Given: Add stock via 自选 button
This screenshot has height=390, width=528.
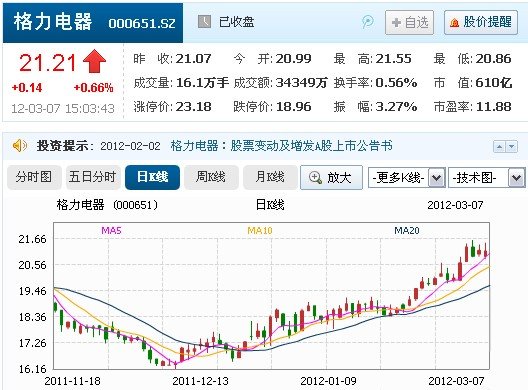Looking at the screenshot, I should tap(409, 23).
